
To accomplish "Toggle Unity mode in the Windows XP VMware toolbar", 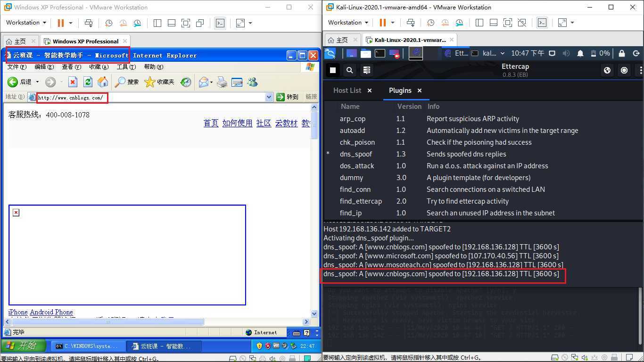I will point(200,23).
